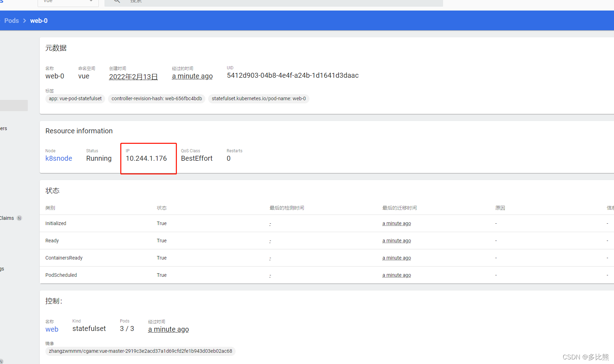Viewport: 614px width, 364px height.
Task: Click the Pods count 3 / 3
Action: click(127, 328)
